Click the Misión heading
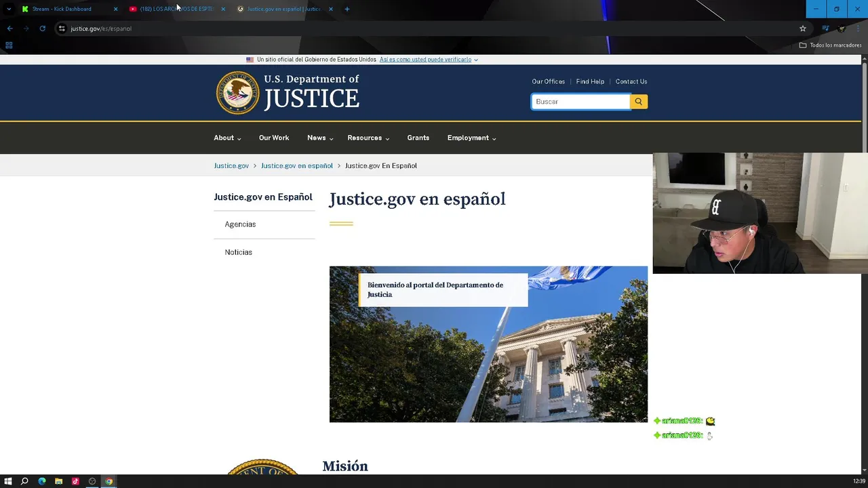 click(345, 466)
